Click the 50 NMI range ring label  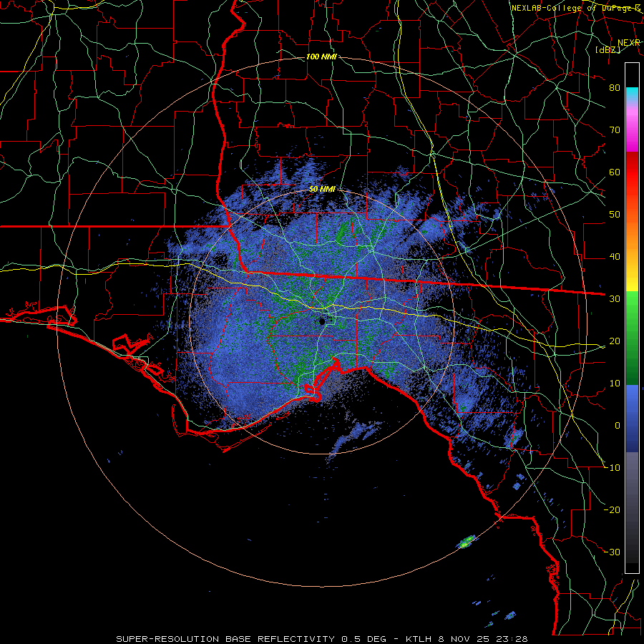click(322, 189)
